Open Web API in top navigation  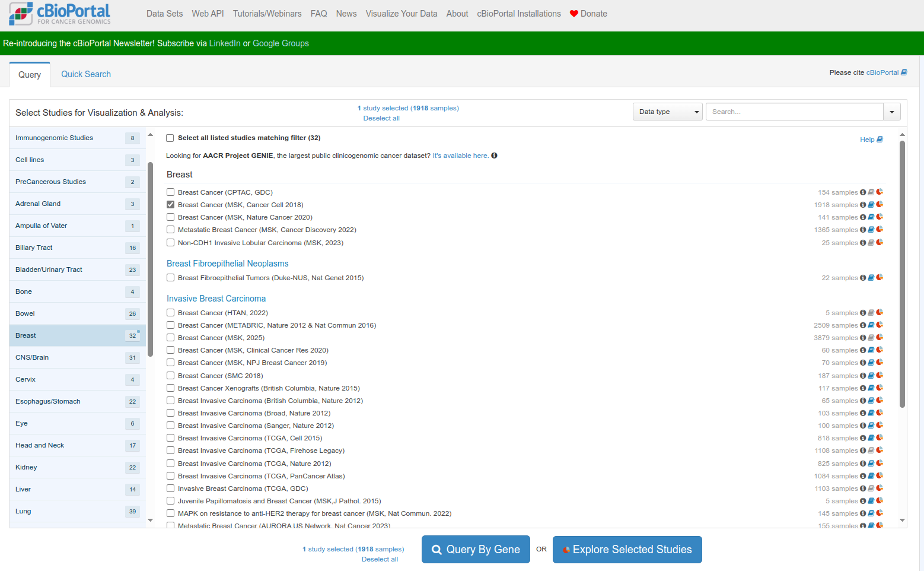click(208, 14)
